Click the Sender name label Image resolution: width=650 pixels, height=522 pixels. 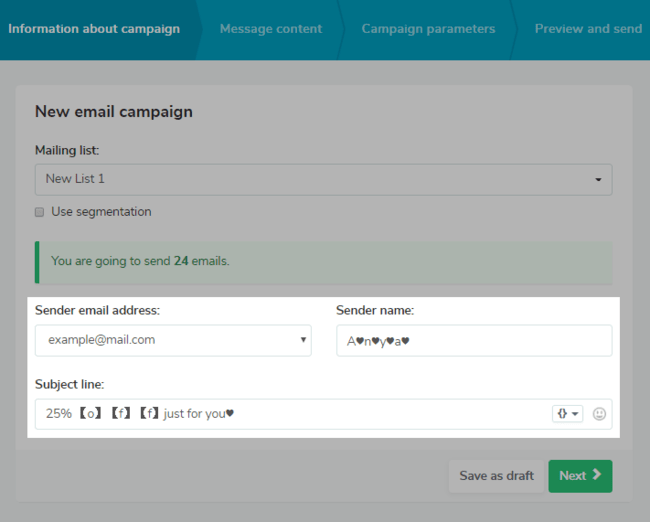tap(375, 311)
